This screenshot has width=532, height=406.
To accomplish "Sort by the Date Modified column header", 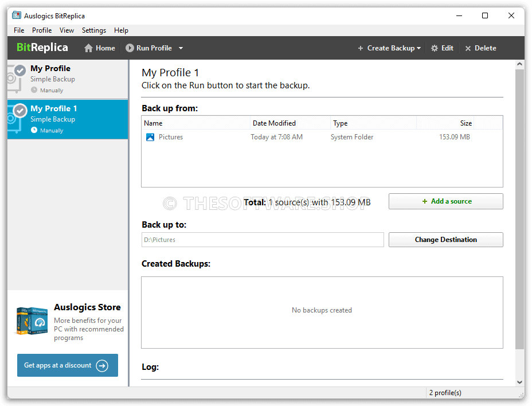I will [x=290, y=123].
